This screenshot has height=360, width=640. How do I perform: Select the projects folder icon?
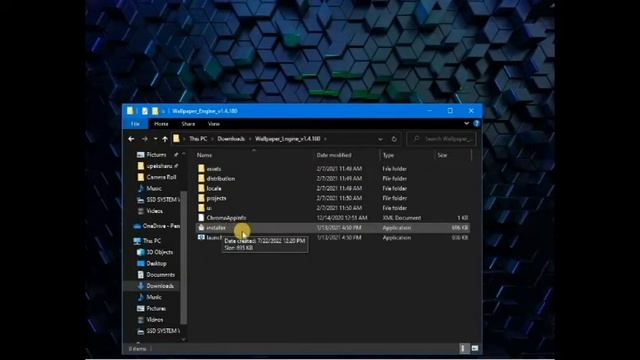coord(201,198)
